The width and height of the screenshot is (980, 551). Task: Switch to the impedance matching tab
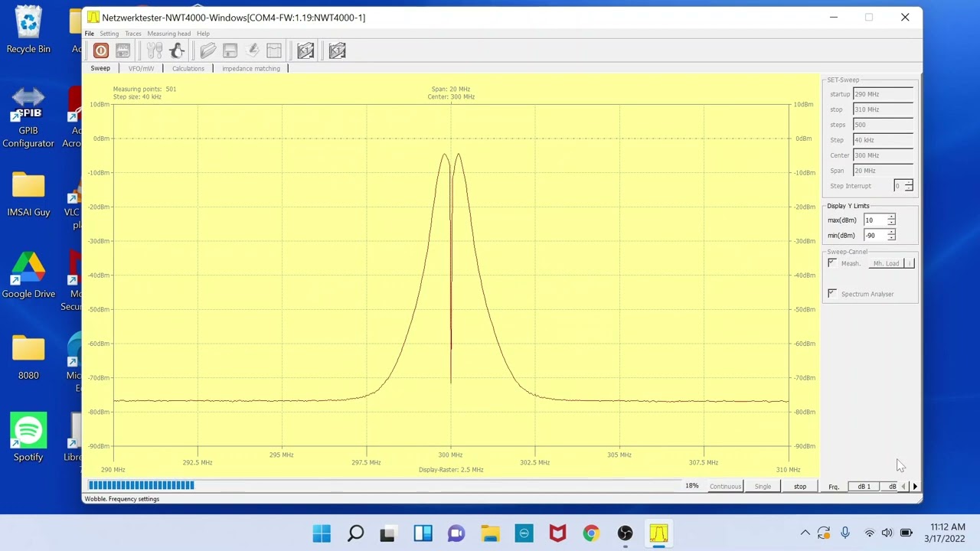pyautogui.click(x=251, y=68)
